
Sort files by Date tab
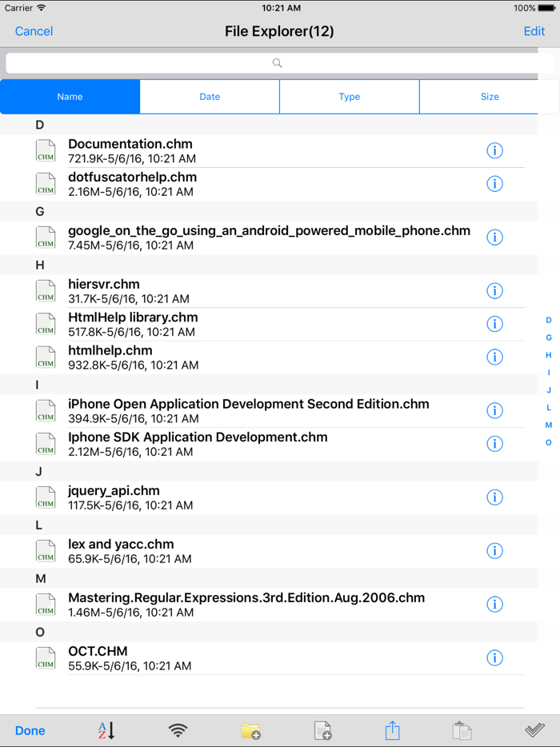(210, 97)
